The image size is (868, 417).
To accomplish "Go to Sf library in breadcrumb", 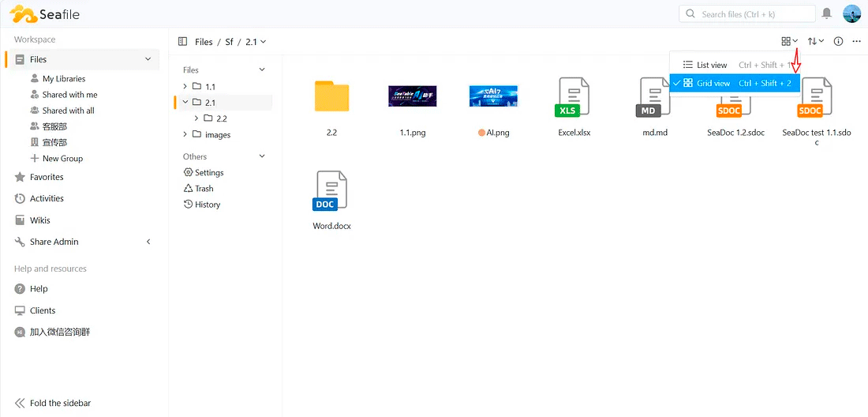I will (229, 42).
